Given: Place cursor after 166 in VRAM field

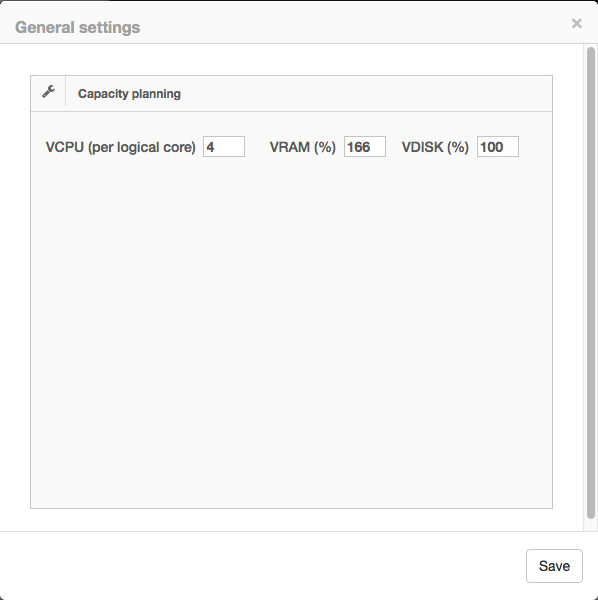Looking at the screenshot, I should click(372, 147).
